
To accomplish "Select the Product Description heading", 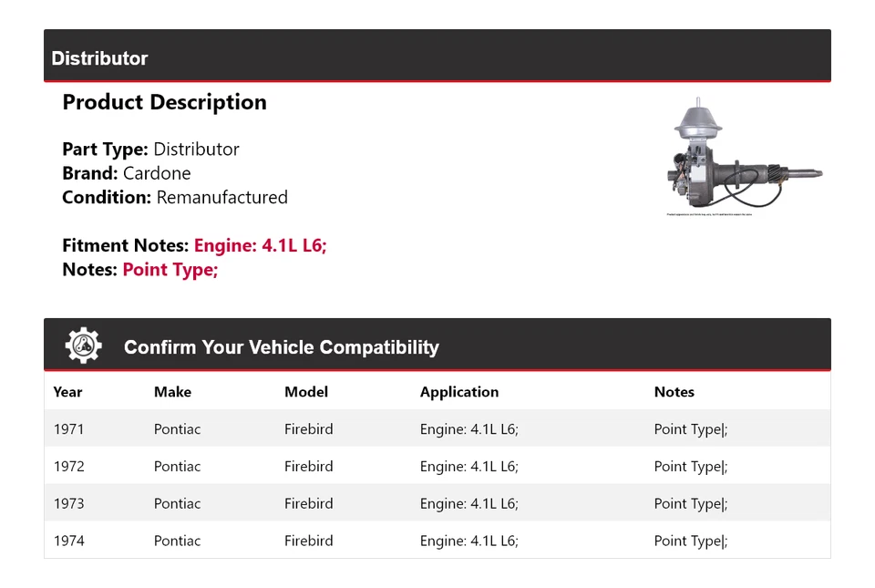I will [x=164, y=102].
